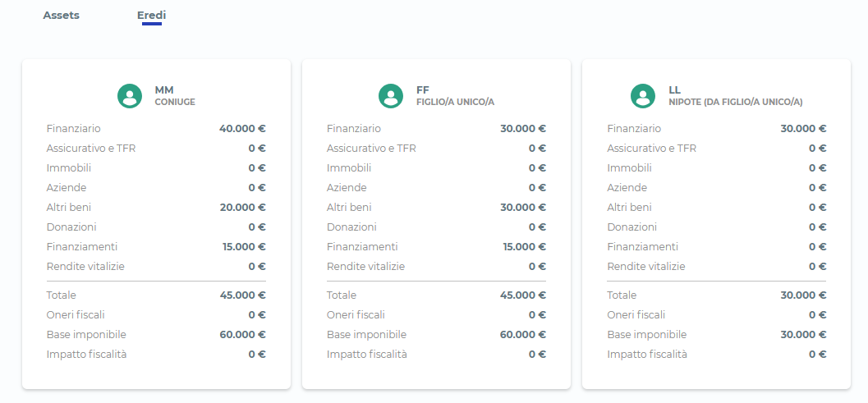Click MM's green avatar icon
Image resolution: width=868 pixels, height=403 pixels.
(x=130, y=96)
